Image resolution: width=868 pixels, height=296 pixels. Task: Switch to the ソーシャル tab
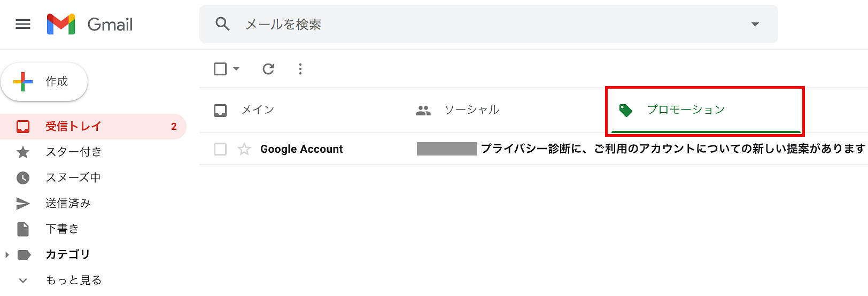click(471, 110)
